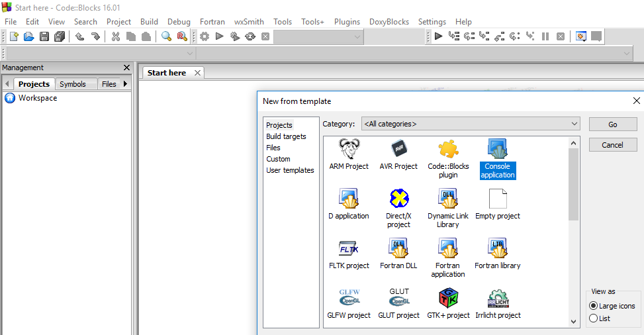Click the Rebuild icon

[250, 36]
